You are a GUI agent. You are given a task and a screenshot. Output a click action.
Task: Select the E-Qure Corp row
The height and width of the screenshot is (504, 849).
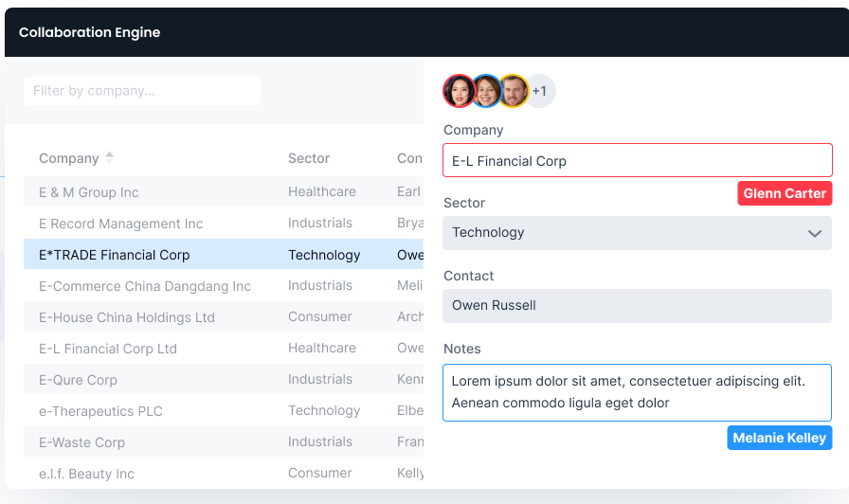pyautogui.click(x=78, y=380)
